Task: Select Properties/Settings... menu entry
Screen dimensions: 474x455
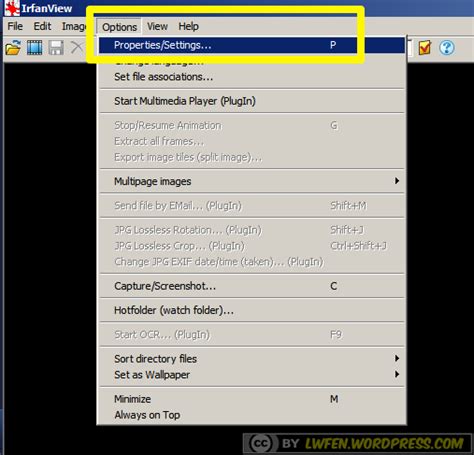Action: pos(252,45)
